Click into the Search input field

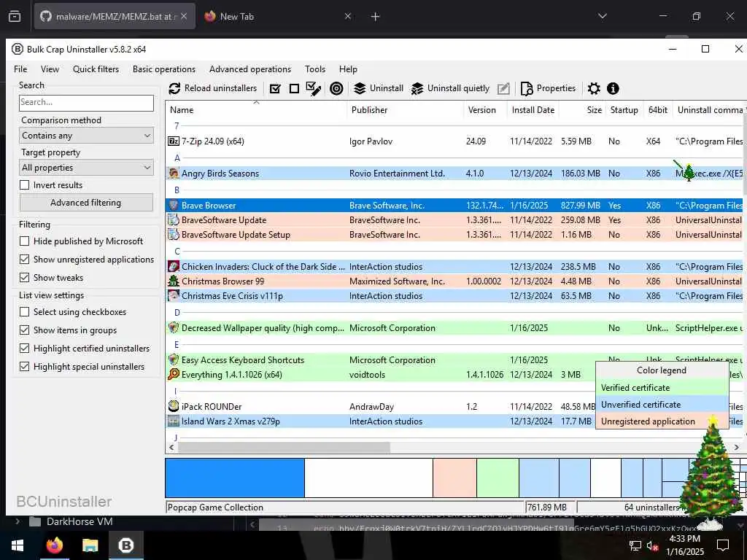coord(86,102)
